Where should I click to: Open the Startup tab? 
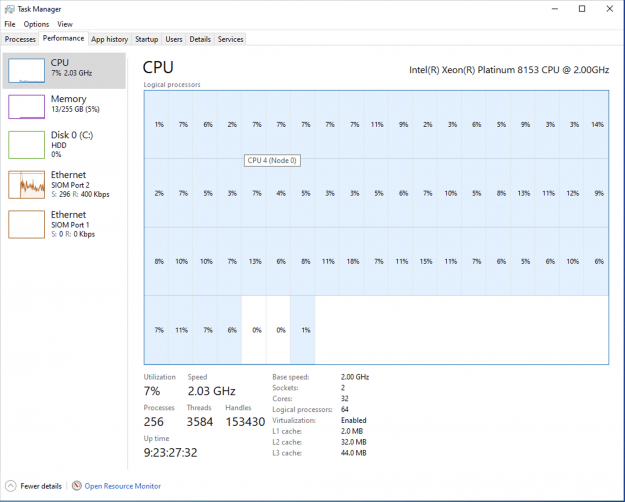point(146,39)
